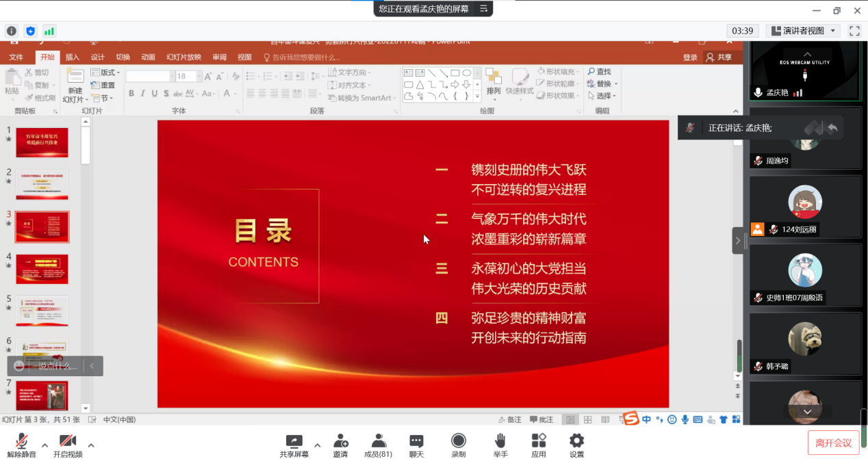Click the 重置 slide button
The image size is (868, 459).
click(103, 86)
